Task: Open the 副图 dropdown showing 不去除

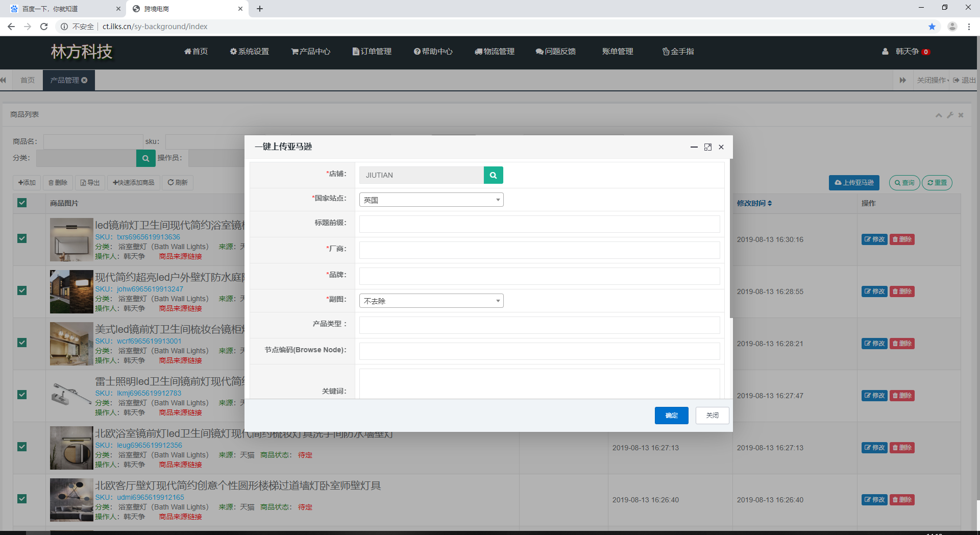Action: (x=431, y=301)
